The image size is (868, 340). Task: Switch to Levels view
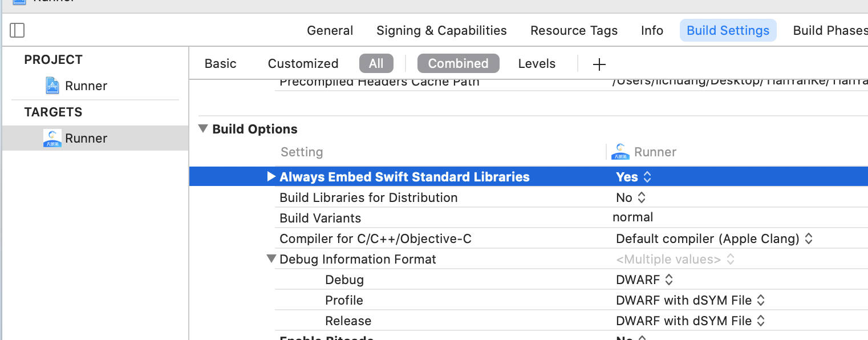(537, 63)
